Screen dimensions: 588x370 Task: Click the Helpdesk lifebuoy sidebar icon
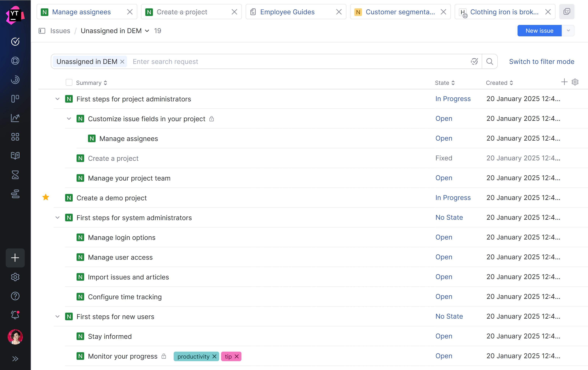[15, 60]
